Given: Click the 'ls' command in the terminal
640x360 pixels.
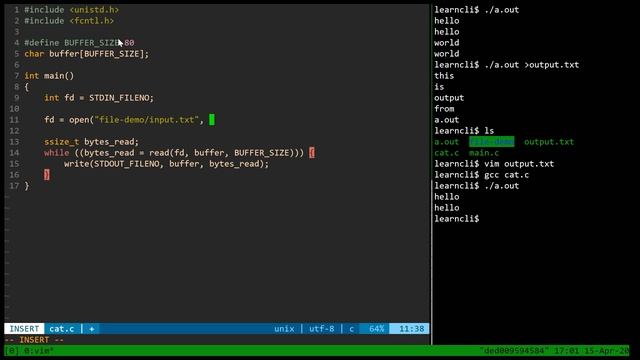Looking at the screenshot, I should click(x=489, y=131).
